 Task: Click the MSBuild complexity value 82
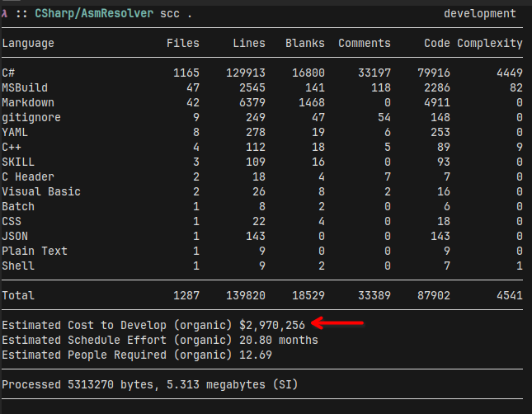(516, 88)
